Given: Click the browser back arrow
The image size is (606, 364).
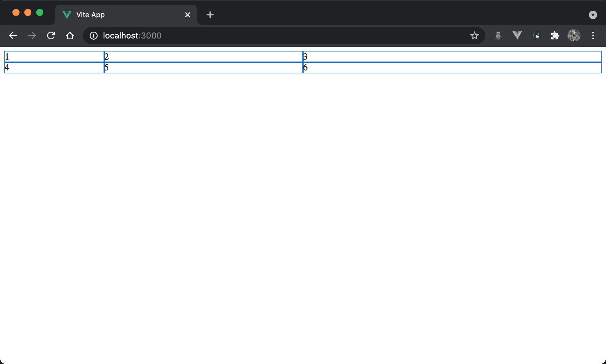Looking at the screenshot, I should 13,36.
